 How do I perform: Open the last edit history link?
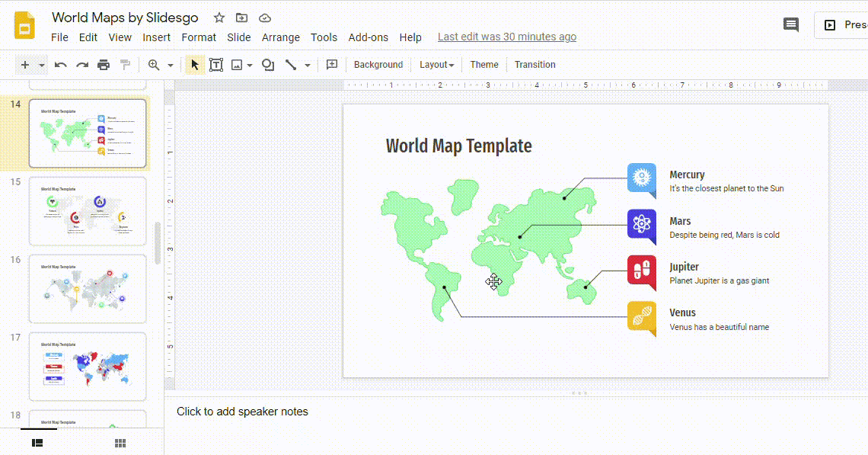pos(507,37)
